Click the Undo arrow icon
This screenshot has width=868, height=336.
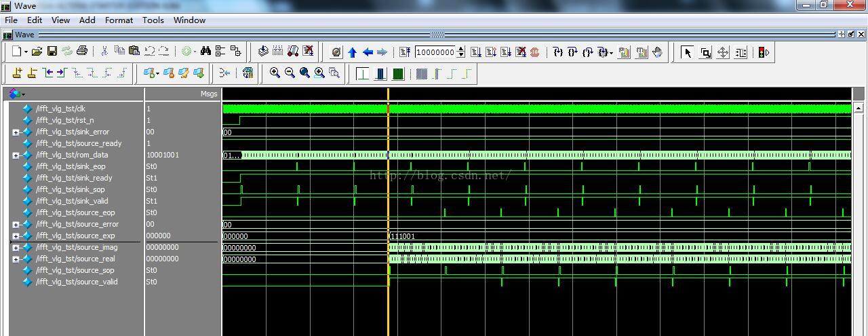[149, 52]
